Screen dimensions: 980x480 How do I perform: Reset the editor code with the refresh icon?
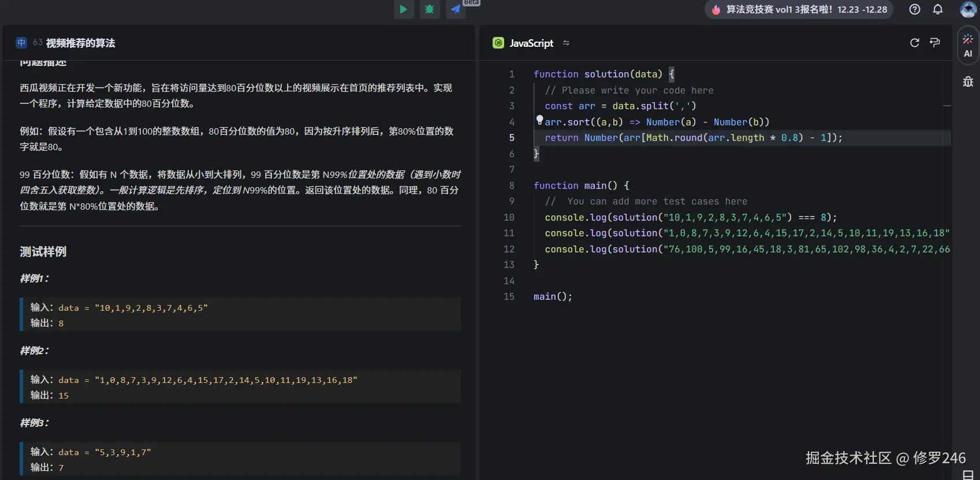[915, 43]
